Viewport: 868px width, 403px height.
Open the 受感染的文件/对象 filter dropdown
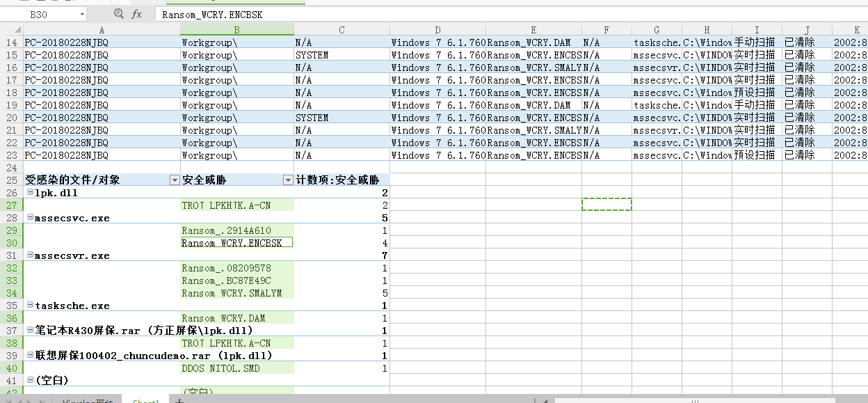tap(174, 180)
